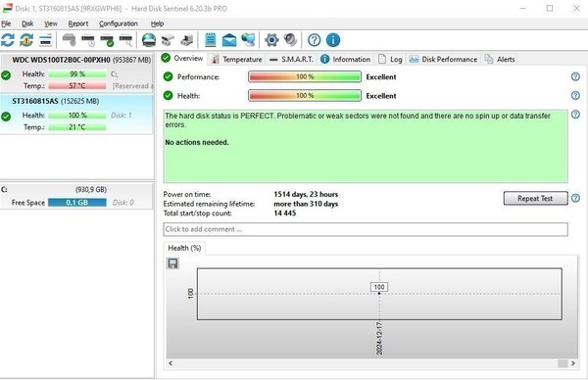
Task: Click the stacked disk list toolbar icon
Action: pos(45,40)
